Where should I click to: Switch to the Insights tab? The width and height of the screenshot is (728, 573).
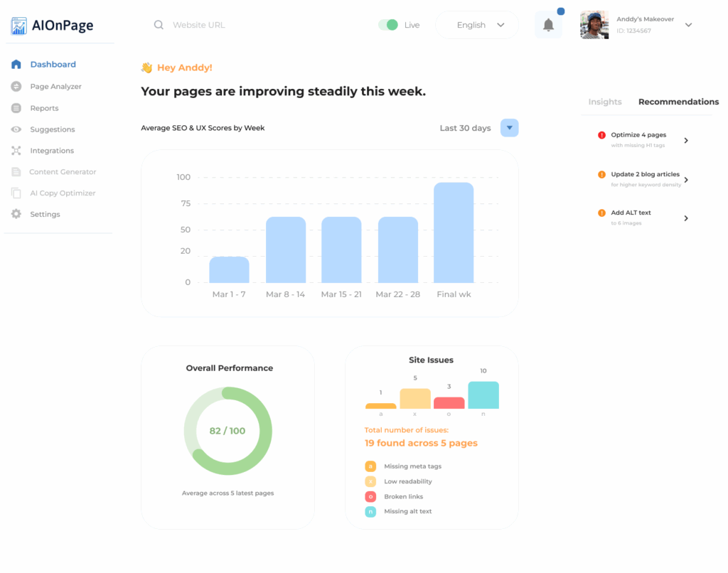click(x=605, y=102)
